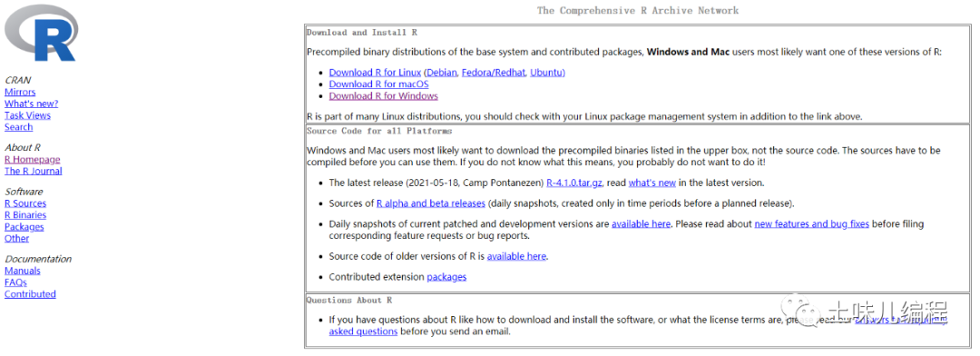Open the Ubuntu distribution link
Screen dimensions: 980x356
tap(547, 73)
